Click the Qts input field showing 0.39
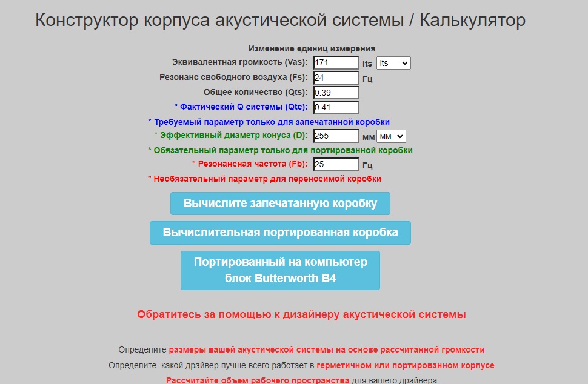 coord(336,93)
